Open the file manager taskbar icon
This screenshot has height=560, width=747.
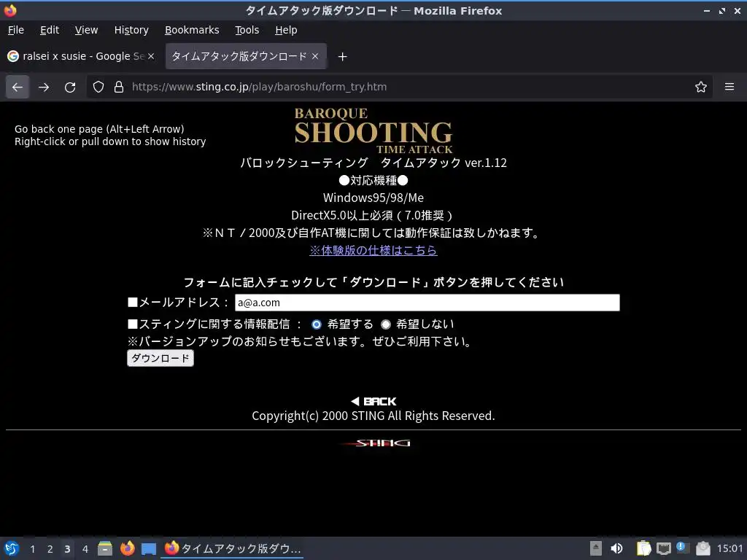coord(105,548)
